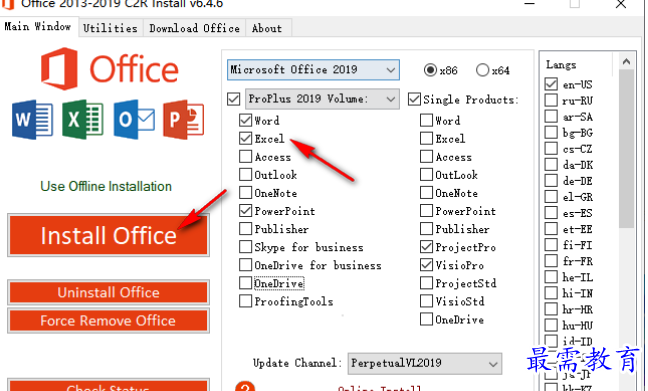Check Word under Single Products

click(x=426, y=120)
